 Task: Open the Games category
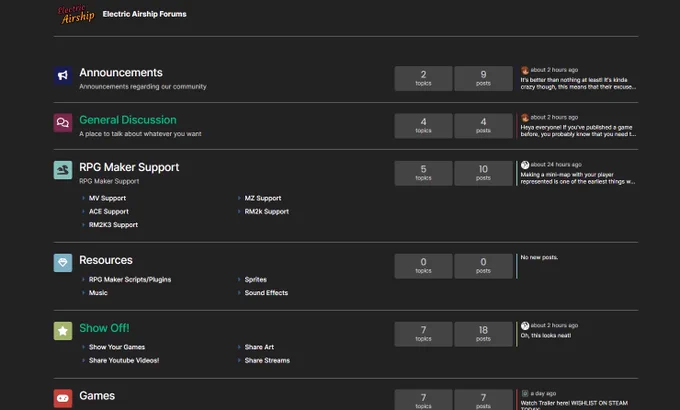pyautogui.click(x=97, y=396)
